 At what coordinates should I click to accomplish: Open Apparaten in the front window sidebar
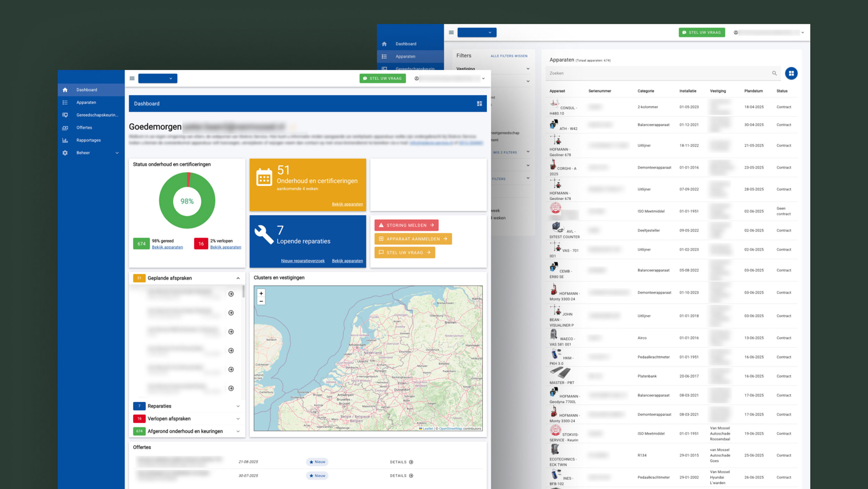click(x=91, y=102)
